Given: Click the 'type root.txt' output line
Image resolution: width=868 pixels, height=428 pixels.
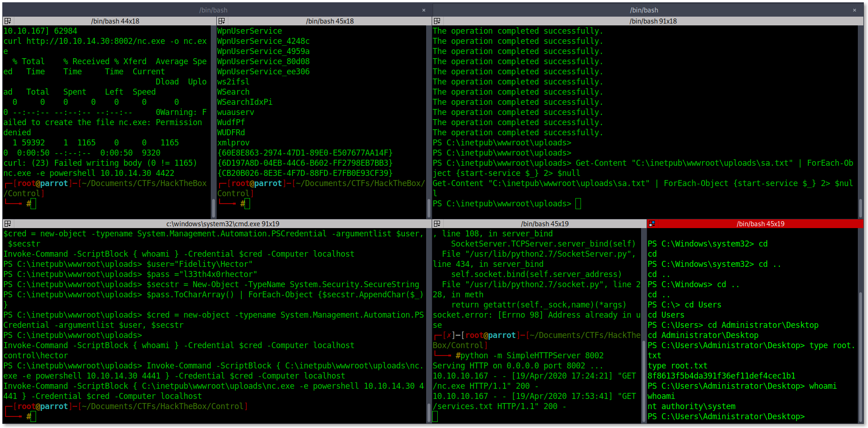Looking at the screenshot, I should click(678, 366).
